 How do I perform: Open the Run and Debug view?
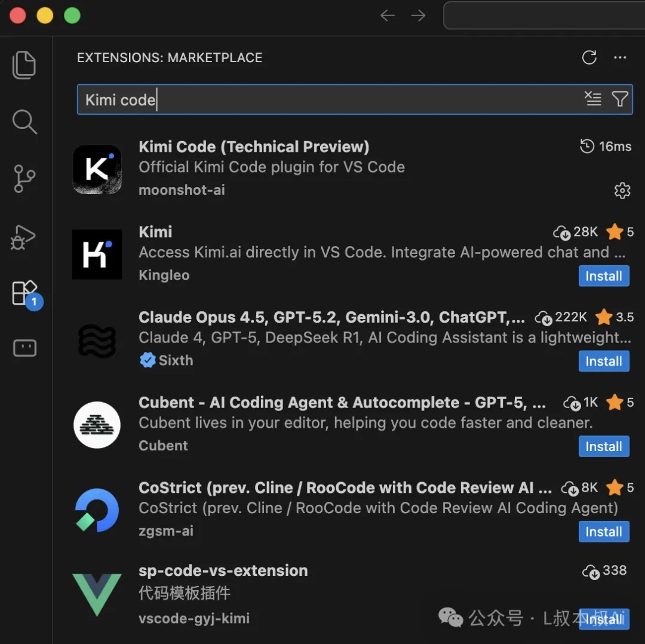coord(23,237)
